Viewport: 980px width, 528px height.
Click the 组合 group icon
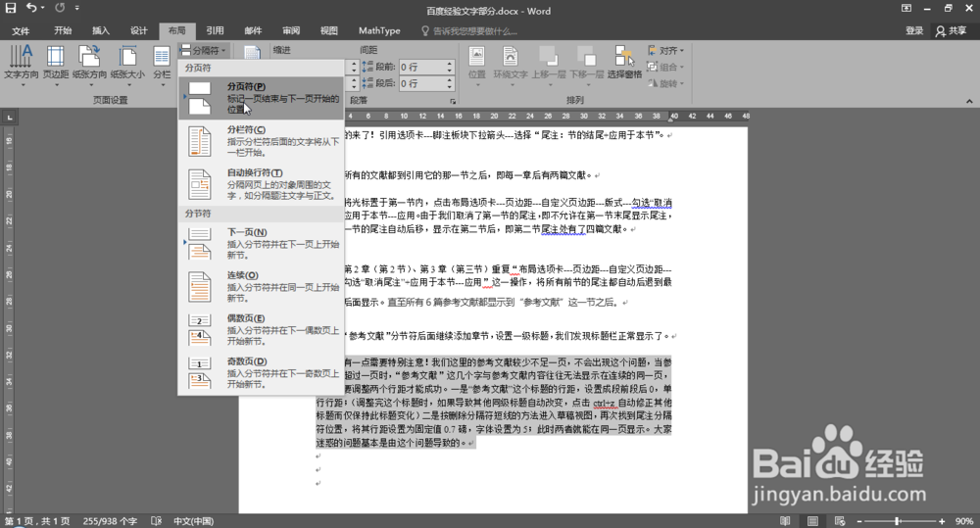pyautogui.click(x=653, y=67)
